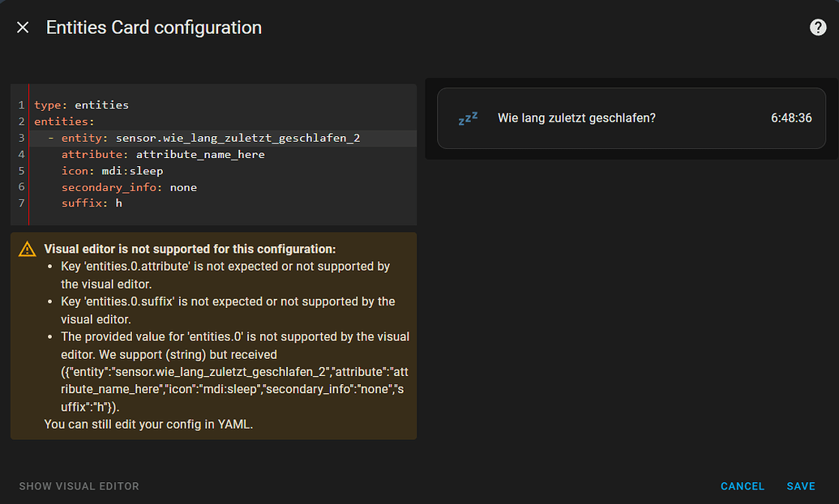Click the 'Entities Card configuration' title
Screen dimensions: 839x504
154,28
